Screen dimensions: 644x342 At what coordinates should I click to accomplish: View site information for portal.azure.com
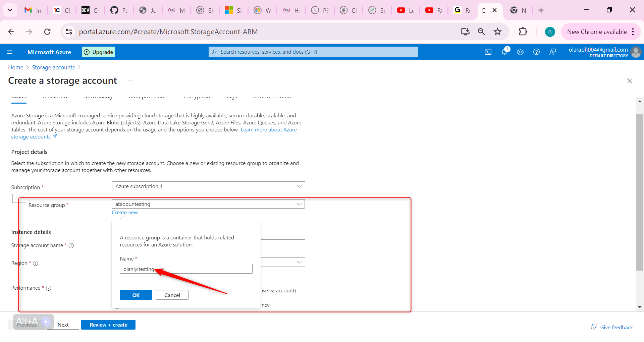tap(69, 32)
